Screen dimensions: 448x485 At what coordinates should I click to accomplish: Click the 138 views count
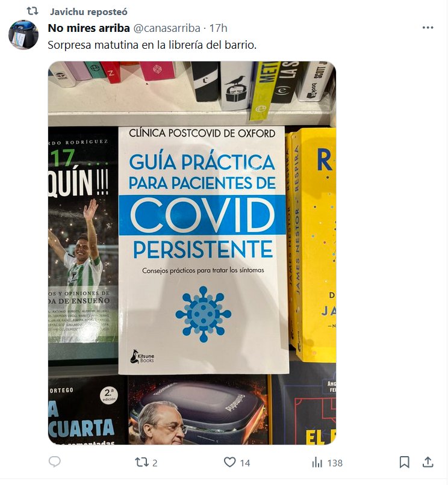335,463
